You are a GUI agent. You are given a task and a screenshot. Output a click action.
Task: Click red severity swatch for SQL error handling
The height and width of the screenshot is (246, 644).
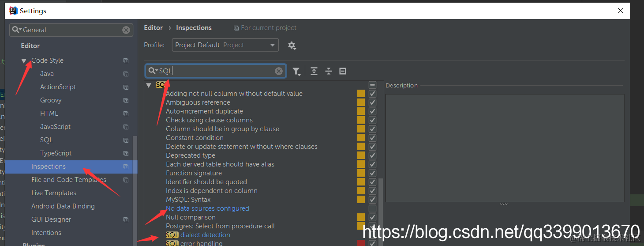361,243
